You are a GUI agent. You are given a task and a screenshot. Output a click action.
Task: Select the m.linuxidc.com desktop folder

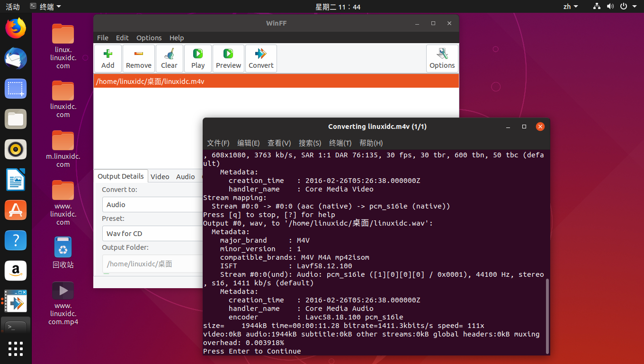pyautogui.click(x=63, y=149)
